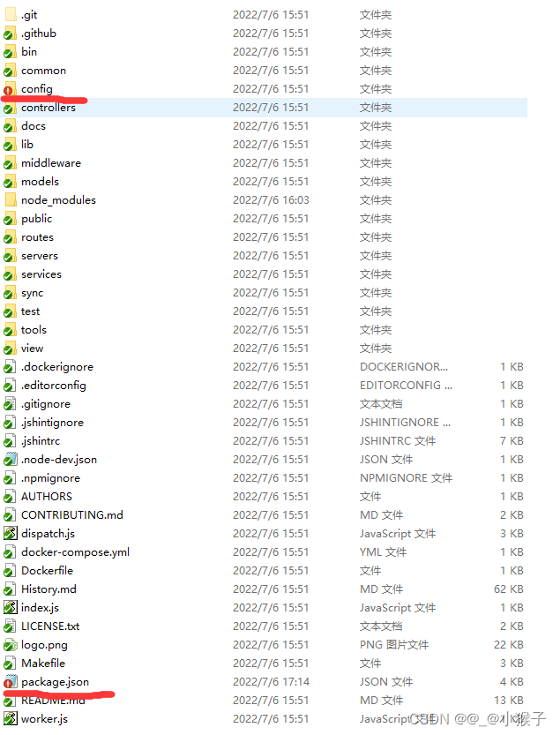Click the JavaScript 文件 type of dispatch.js
The height and width of the screenshot is (735, 560).
398,534
